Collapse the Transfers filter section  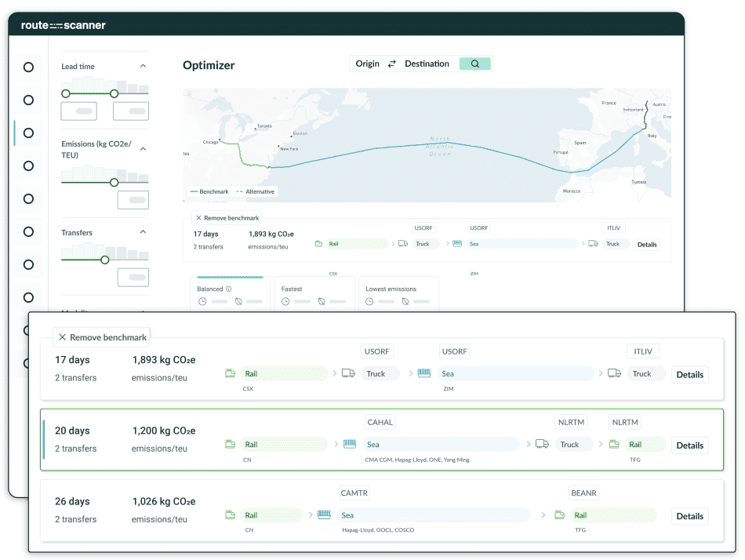(x=143, y=232)
